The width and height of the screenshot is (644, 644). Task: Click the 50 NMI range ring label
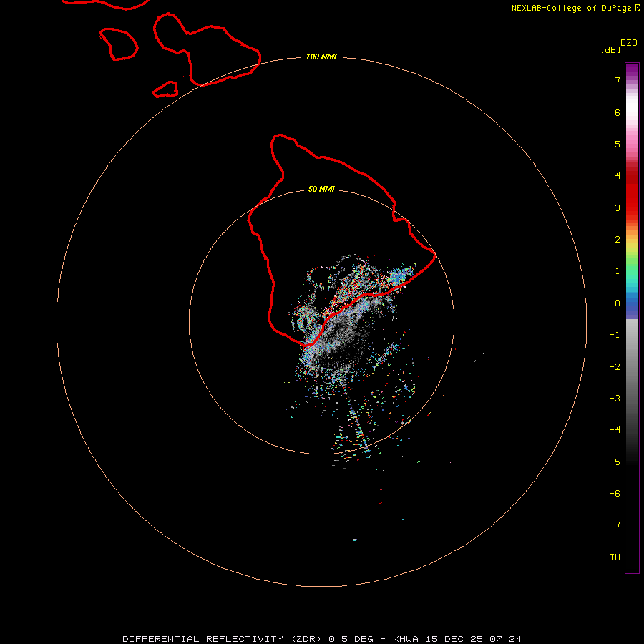pyautogui.click(x=321, y=189)
